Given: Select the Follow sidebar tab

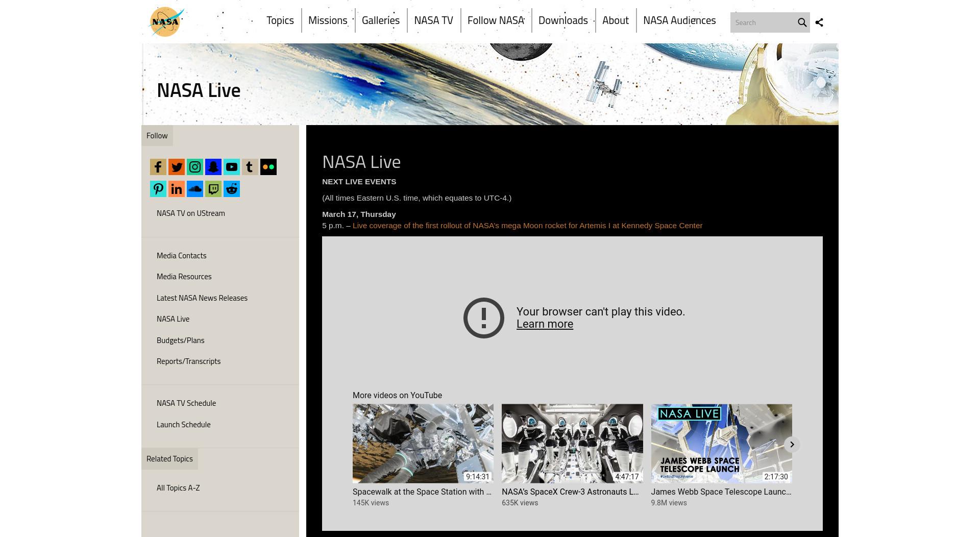Looking at the screenshot, I should coord(157,136).
